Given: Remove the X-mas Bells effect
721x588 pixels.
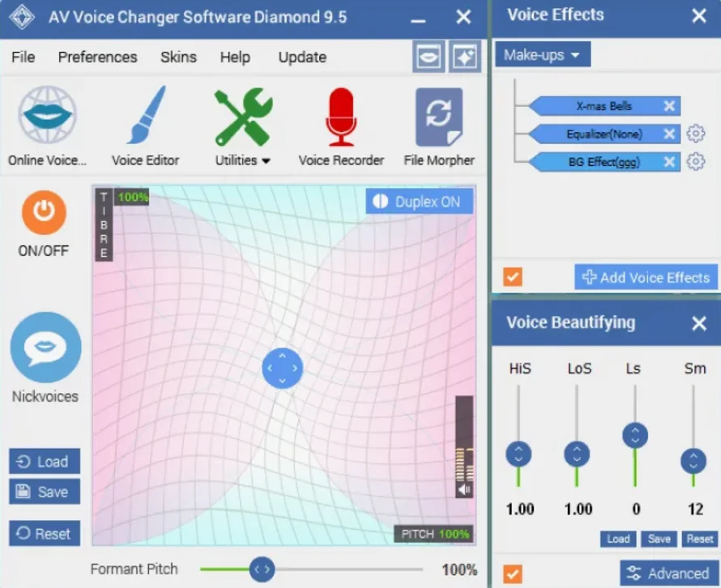Looking at the screenshot, I should (670, 106).
